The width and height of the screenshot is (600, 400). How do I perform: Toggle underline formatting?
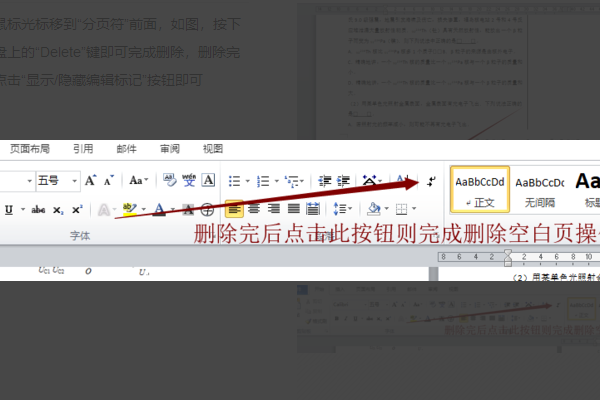[x=9, y=209]
